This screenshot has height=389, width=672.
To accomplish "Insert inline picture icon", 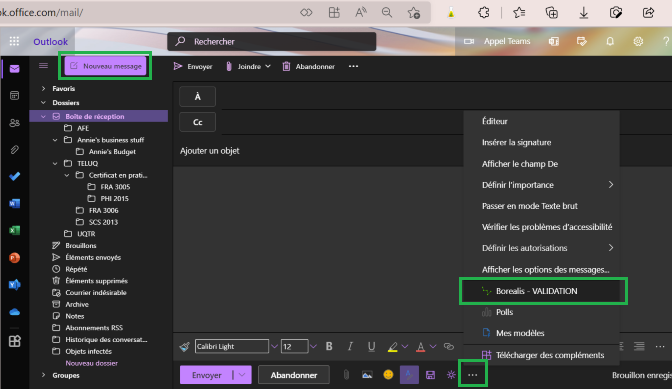I will coord(367,375).
